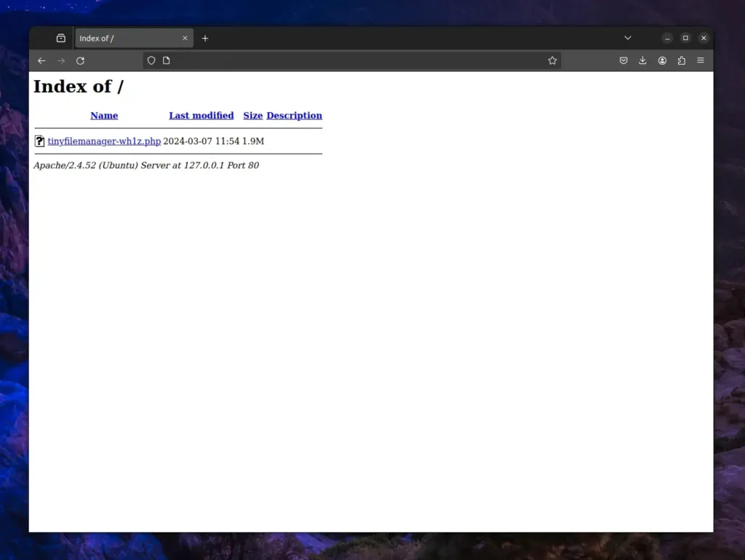The width and height of the screenshot is (745, 560).
Task: Reload the current page
Action: tap(81, 61)
